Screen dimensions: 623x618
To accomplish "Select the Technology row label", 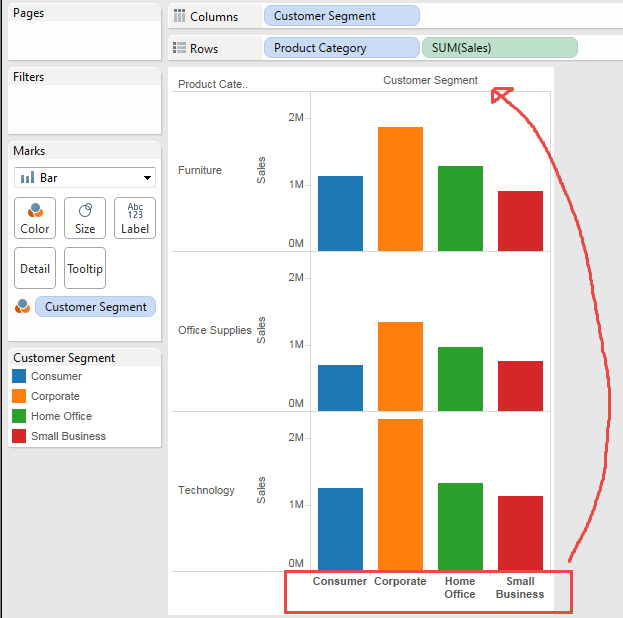I will [x=206, y=490].
